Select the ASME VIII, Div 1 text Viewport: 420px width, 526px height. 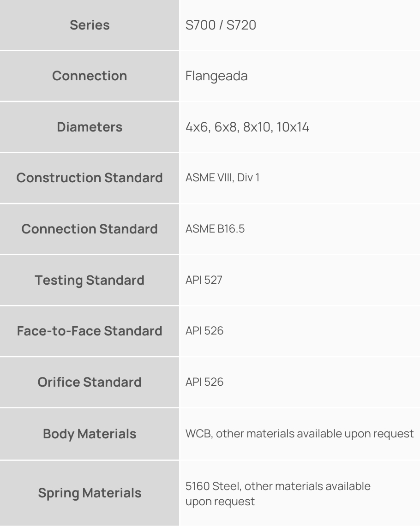tap(222, 178)
